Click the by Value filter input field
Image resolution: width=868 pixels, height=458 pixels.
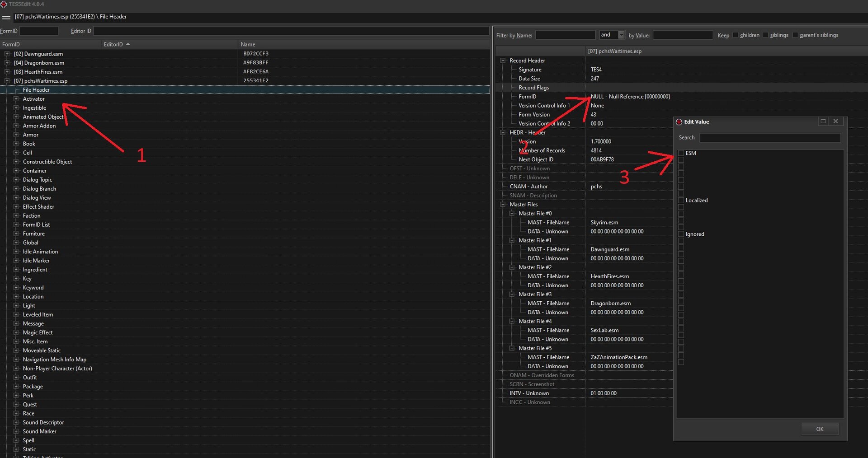683,35
